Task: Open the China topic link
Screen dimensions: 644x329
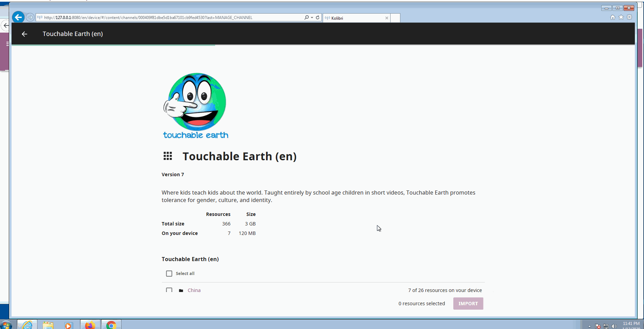Action: point(194,290)
